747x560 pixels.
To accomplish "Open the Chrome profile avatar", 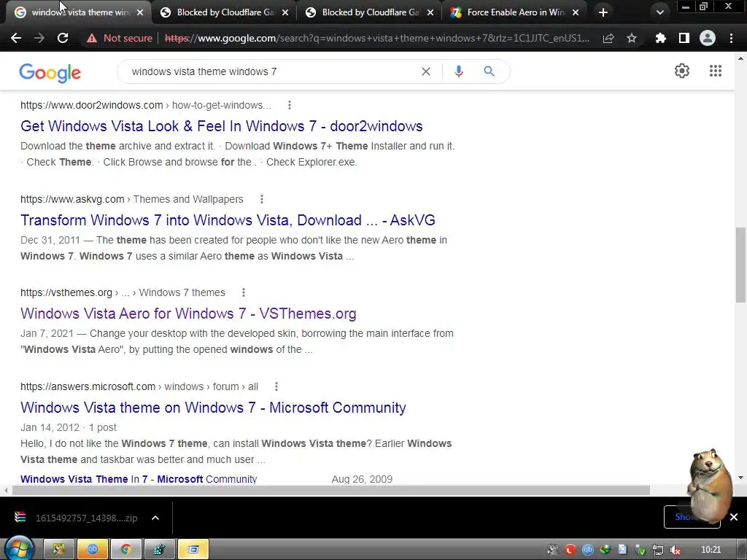I will [708, 38].
